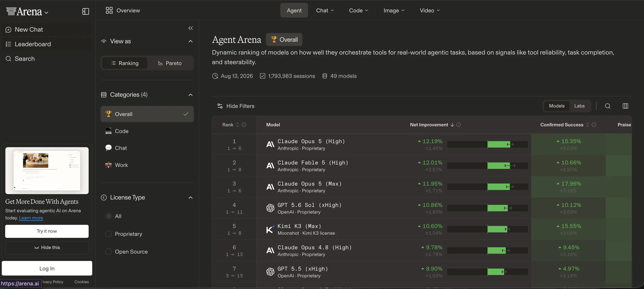Click the Claude Fable 5 (High) model name
This screenshot has width=644, height=289.
[x=313, y=162]
